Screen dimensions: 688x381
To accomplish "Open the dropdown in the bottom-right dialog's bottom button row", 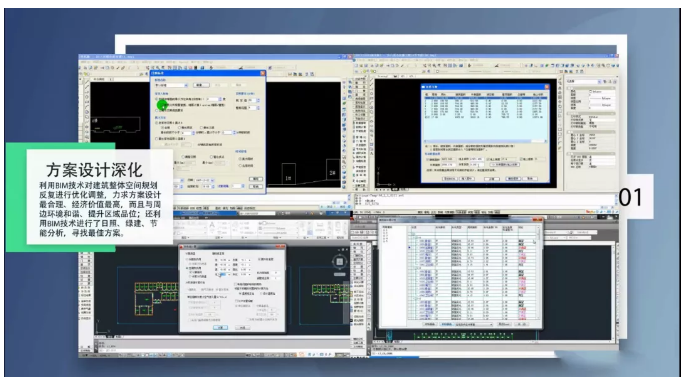I will pos(474,324).
